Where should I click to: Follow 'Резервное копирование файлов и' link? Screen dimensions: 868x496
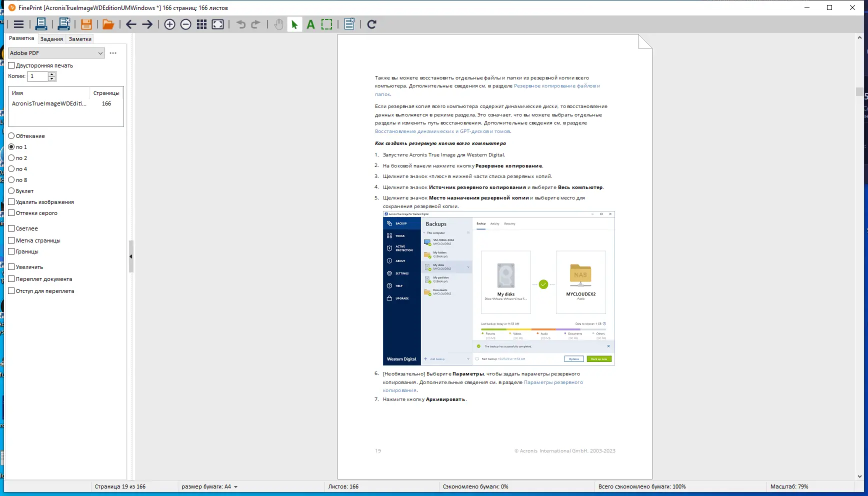click(557, 86)
